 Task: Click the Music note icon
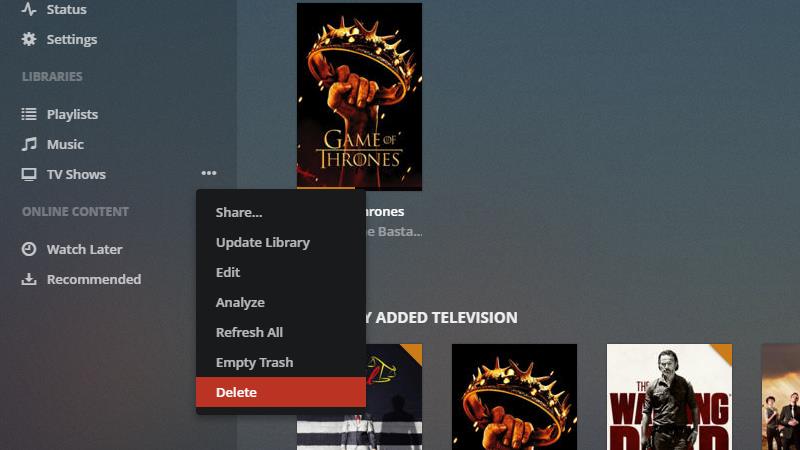click(x=29, y=144)
